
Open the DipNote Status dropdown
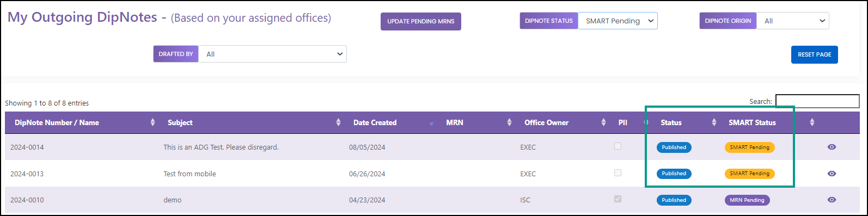click(618, 21)
